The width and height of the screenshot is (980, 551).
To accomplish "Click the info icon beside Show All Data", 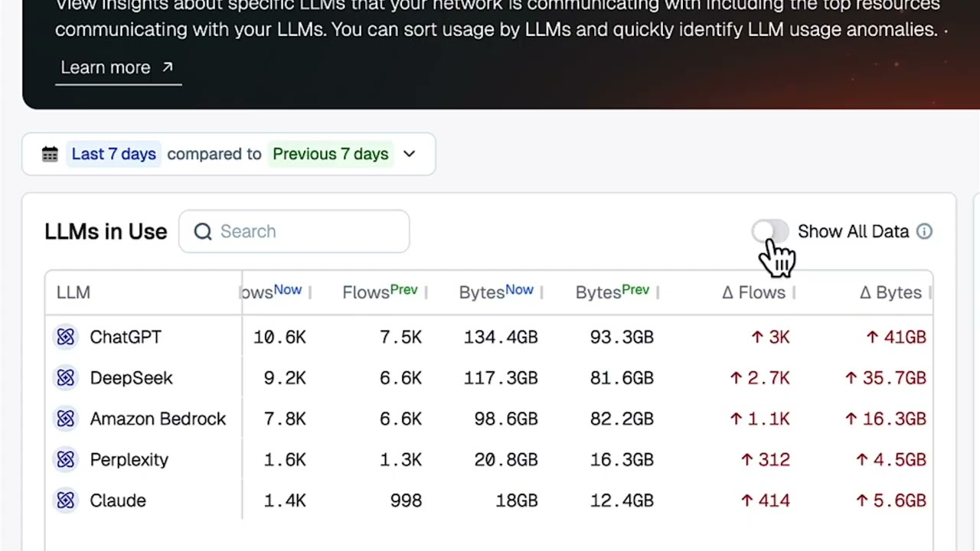I will [x=924, y=231].
